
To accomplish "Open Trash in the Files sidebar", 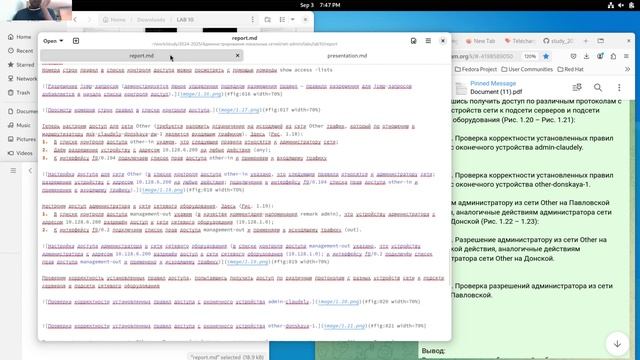I will [x=19, y=92].
